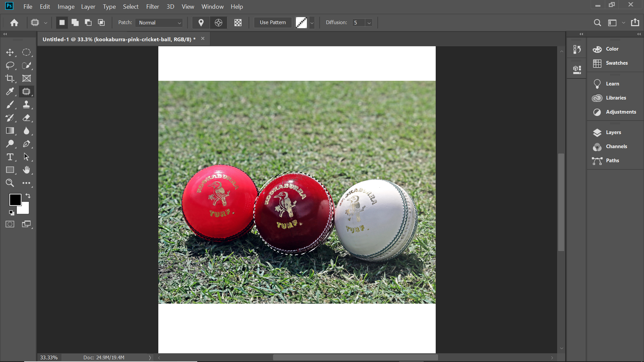
Task: Open the pattern picker dropdown arrow
Action: (x=312, y=22)
